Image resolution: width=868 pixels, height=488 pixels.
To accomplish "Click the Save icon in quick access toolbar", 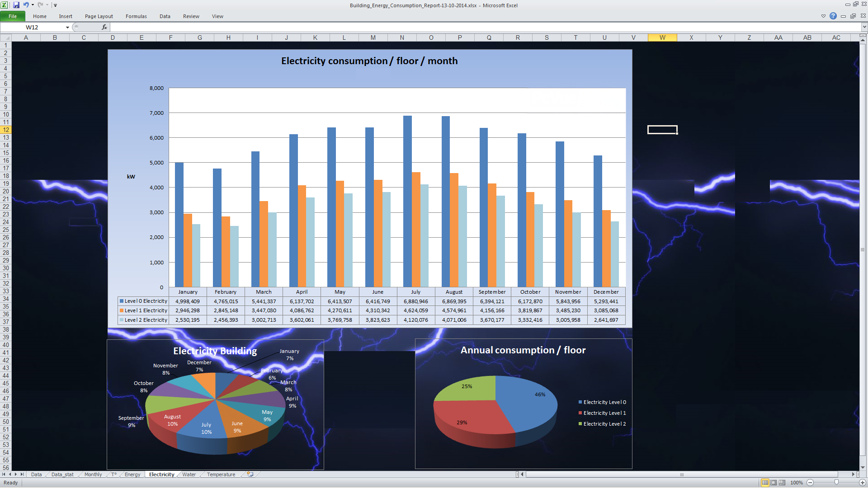I will (16, 5).
